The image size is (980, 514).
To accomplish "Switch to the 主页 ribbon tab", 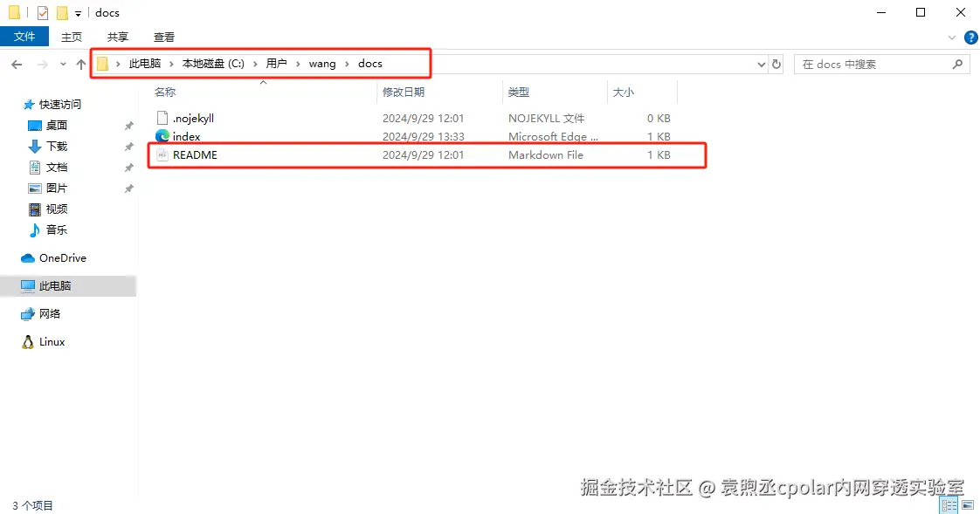I will click(72, 37).
